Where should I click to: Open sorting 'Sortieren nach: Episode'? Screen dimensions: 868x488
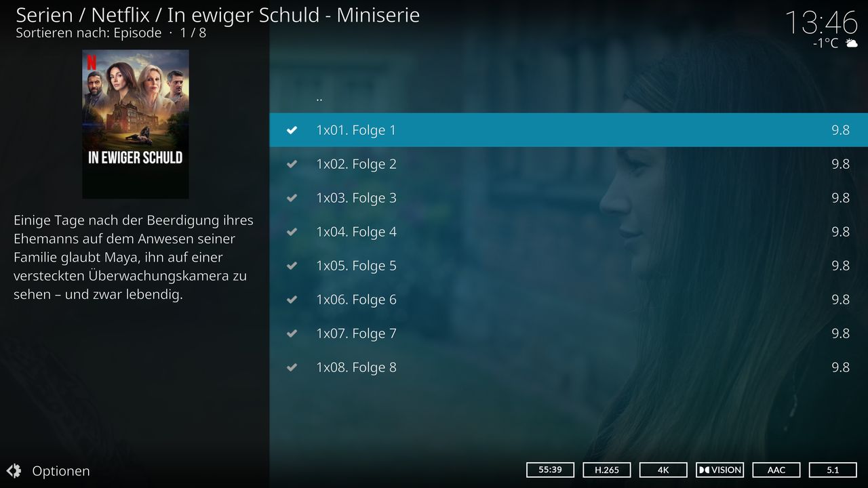[89, 33]
